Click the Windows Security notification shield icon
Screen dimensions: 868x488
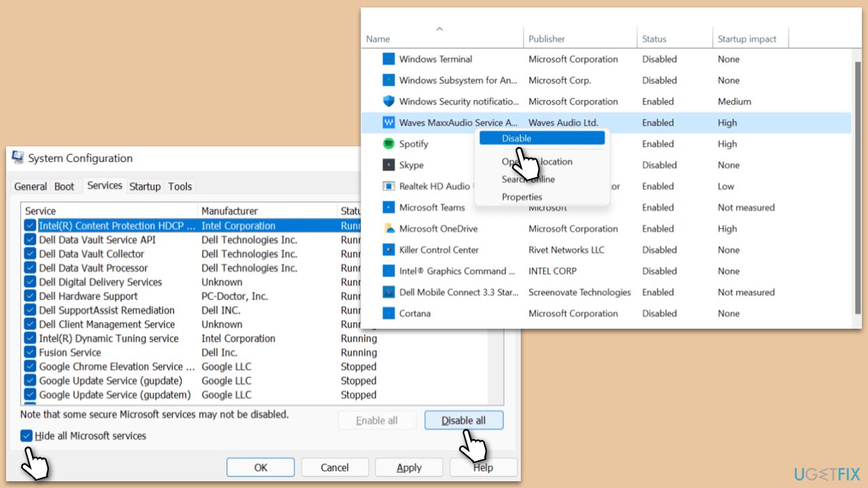pyautogui.click(x=389, y=102)
